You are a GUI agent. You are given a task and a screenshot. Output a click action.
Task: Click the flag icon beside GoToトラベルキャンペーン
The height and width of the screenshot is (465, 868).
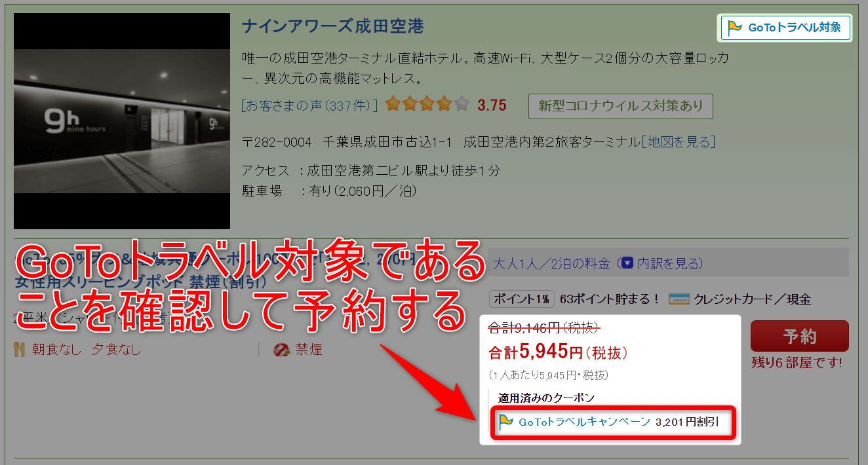click(x=505, y=422)
